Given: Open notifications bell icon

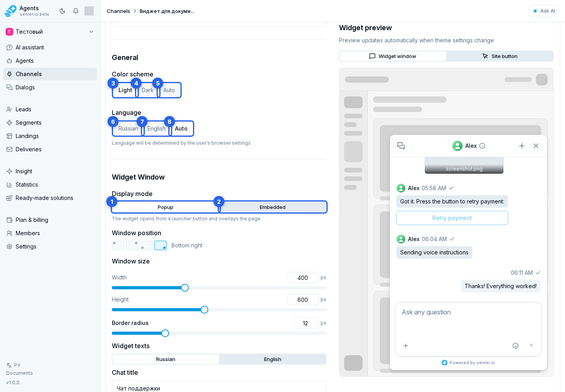Looking at the screenshot, I should [76, 11].
